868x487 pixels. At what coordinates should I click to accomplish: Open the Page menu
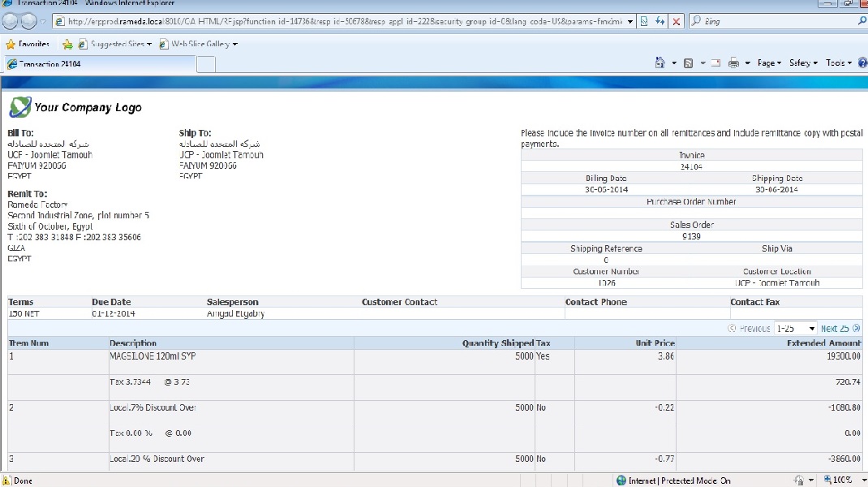[x=768, y=63]
